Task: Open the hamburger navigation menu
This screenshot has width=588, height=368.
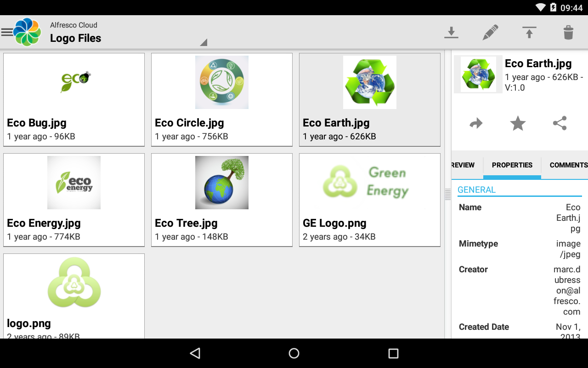Action: [x=6, y=32]
